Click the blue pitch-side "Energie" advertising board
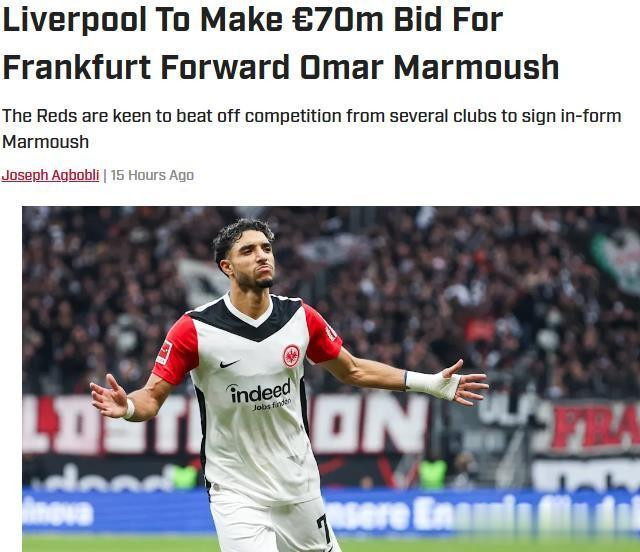 tap(484, 513)
